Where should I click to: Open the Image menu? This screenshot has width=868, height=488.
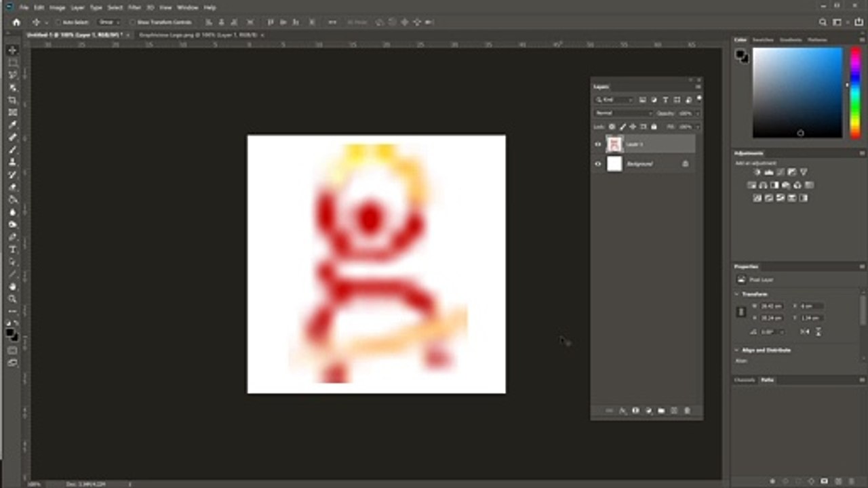pyautogui.click(x=57, y=7)
